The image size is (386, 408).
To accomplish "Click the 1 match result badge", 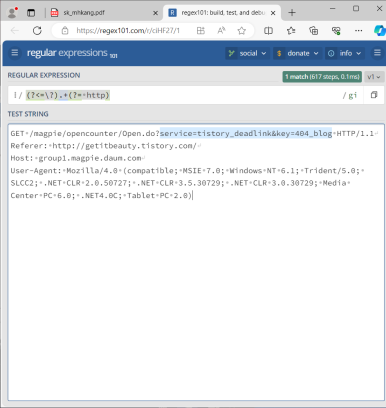I will pos(322,77).
